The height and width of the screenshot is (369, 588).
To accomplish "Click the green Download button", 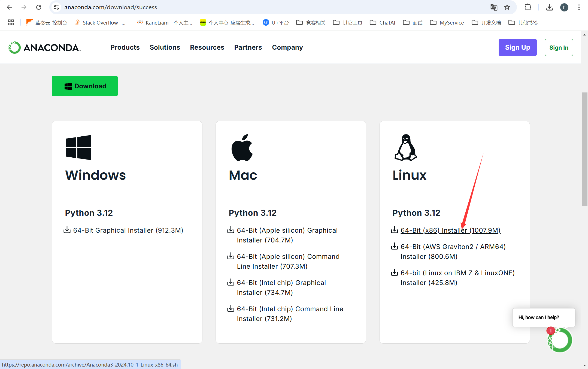I will [x=85, y=86].
